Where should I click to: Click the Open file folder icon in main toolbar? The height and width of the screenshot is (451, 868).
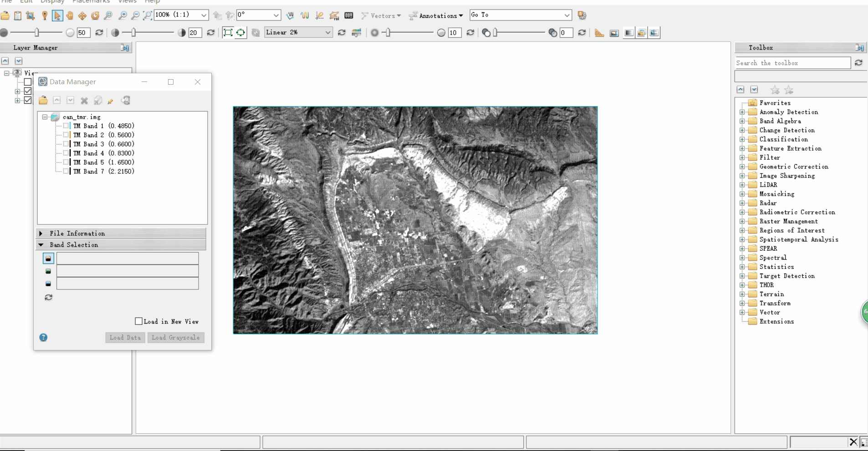click(5, 15)
